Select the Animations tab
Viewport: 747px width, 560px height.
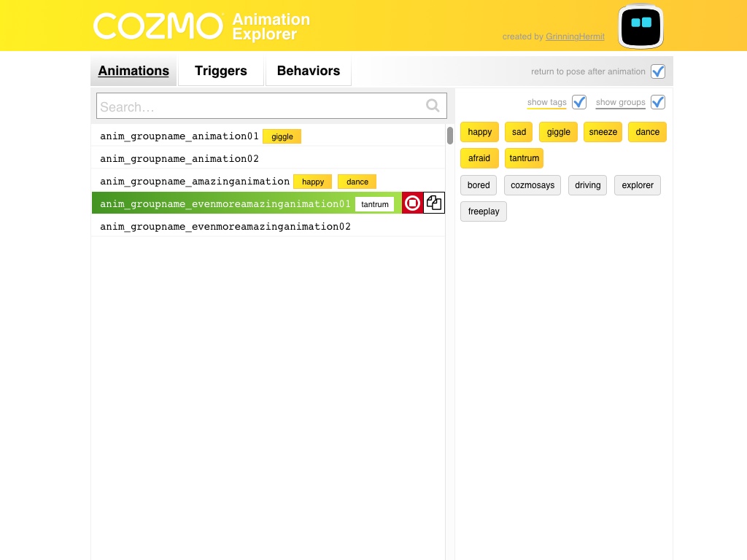pos(133,71)
